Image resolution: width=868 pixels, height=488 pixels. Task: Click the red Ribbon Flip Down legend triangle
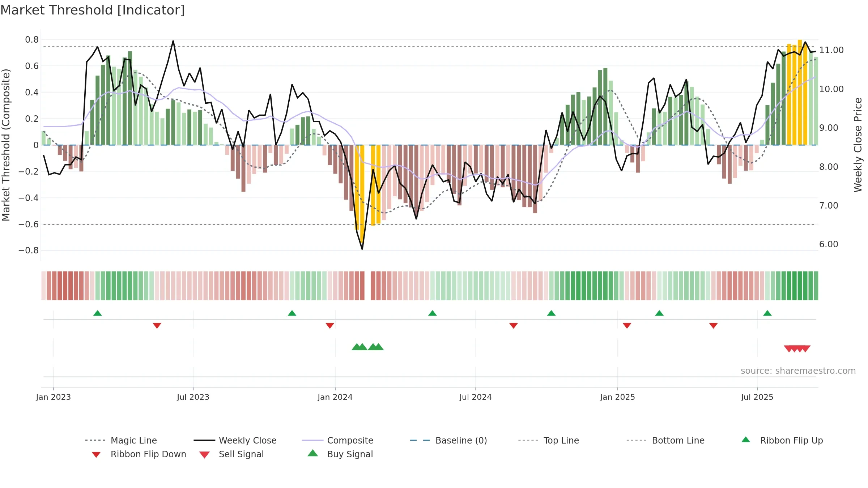[x=96, y=455]
